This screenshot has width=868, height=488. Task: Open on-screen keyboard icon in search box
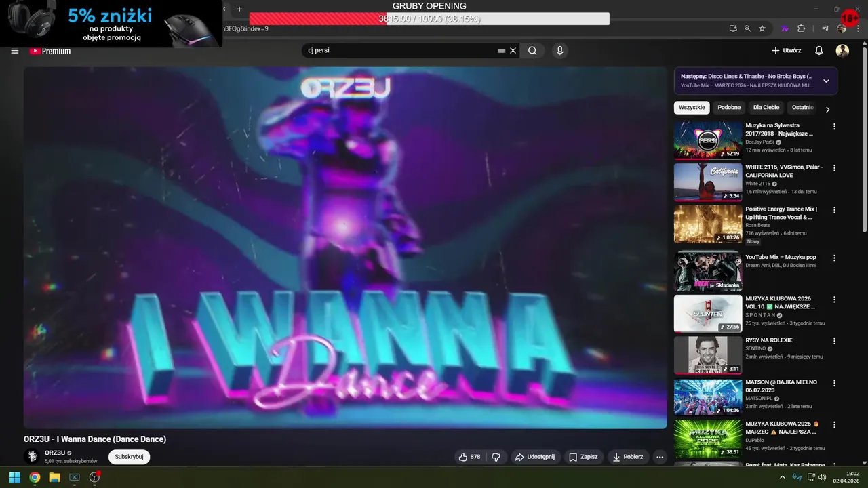point(501,50)
